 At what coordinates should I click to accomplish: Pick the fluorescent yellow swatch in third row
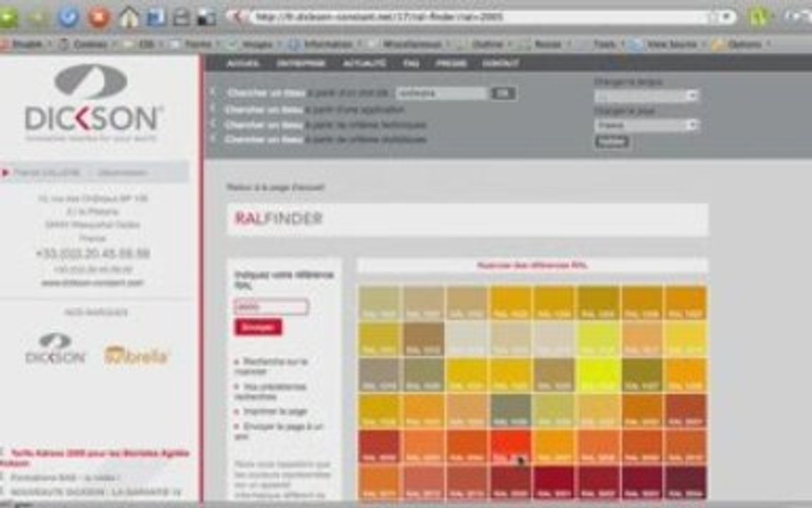[598, 375]
